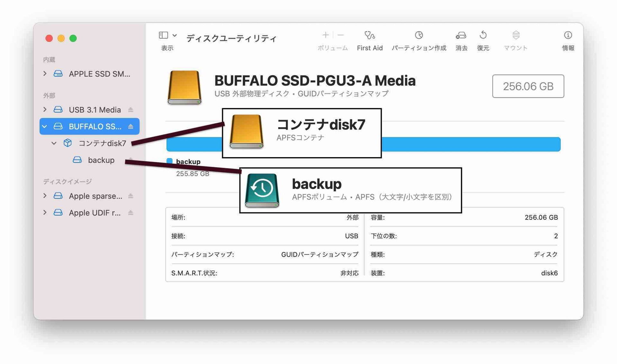Screen dimensions: 617x364
Task: Click the ディスクユーティリティ window title
Action: tap(231, 39)
